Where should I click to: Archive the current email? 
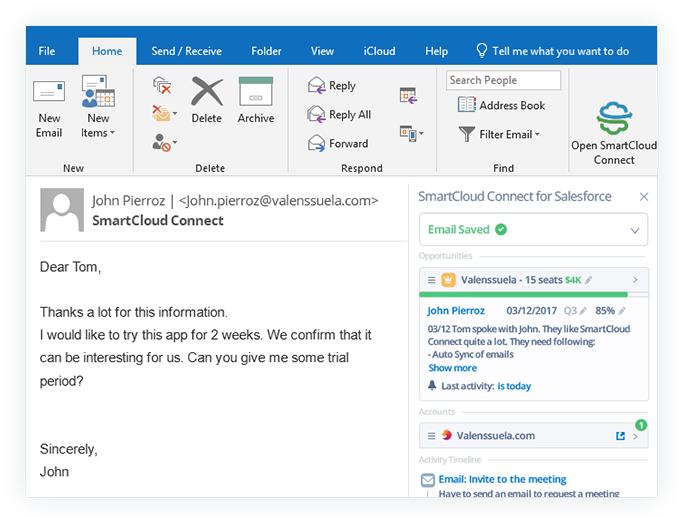coord(256,100)
